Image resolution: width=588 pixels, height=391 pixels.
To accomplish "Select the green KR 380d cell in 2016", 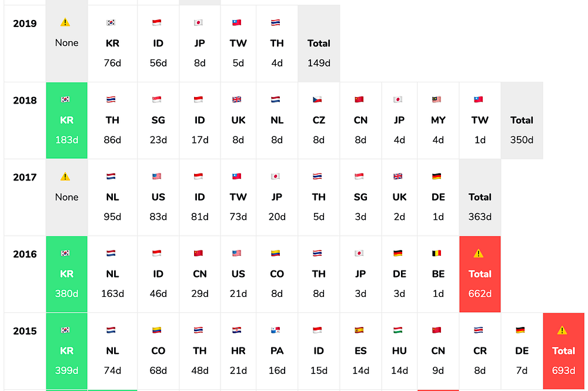I will click(67, 274).
